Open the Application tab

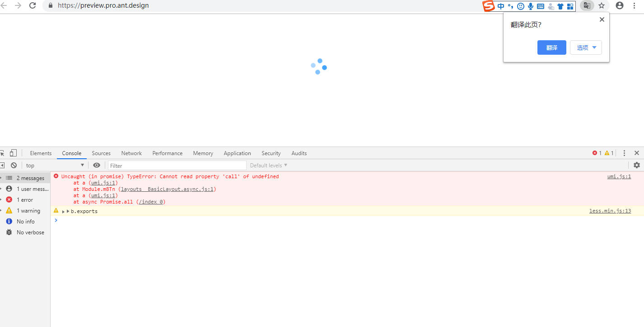(237, 153)
